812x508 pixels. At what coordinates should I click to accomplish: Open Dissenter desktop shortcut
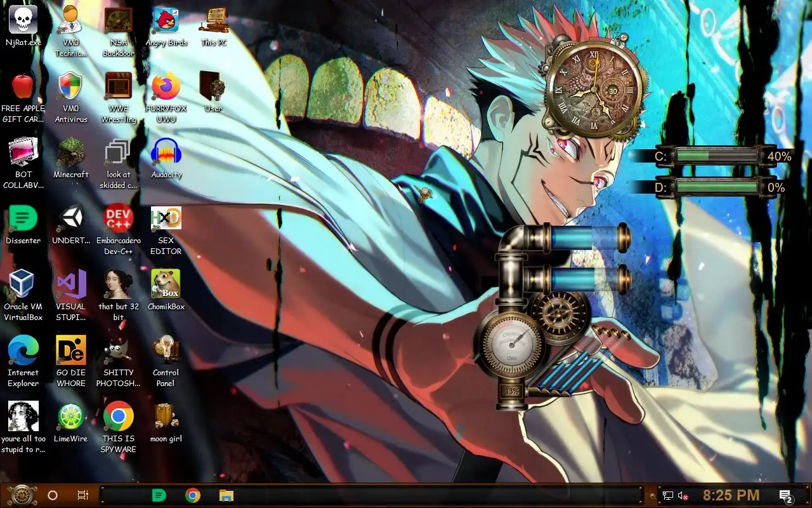23,218
